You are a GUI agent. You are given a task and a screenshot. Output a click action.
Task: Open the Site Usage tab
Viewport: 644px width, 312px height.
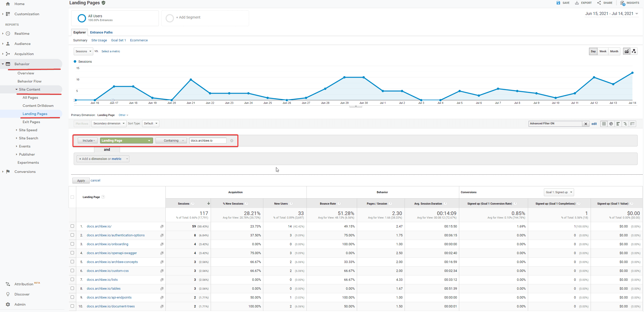[x=99, y=40]
